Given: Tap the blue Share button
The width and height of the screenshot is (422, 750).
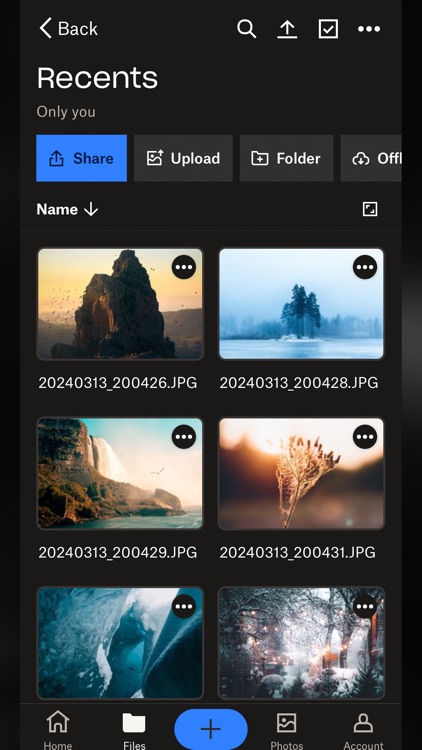Looking at the screenshot, I should pyautogui.click(x=82, y=158).
